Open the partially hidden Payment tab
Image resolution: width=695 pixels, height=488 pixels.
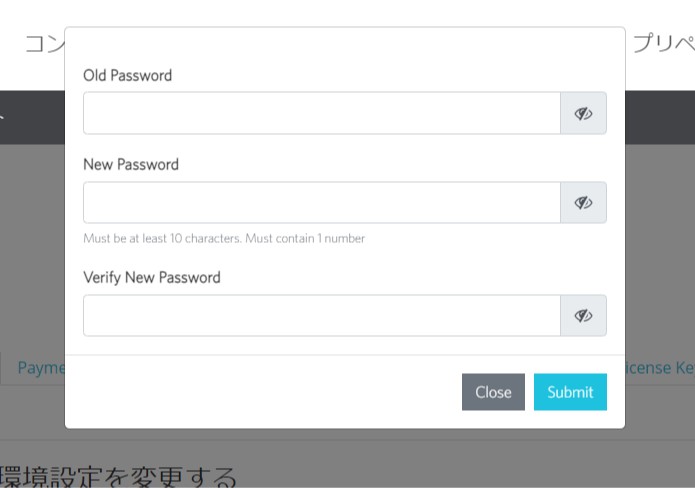pyautogui.click(x=41, y=368)
